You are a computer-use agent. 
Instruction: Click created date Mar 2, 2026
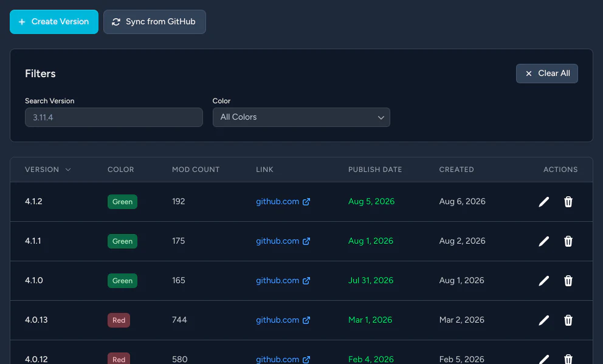pos(462,320)
